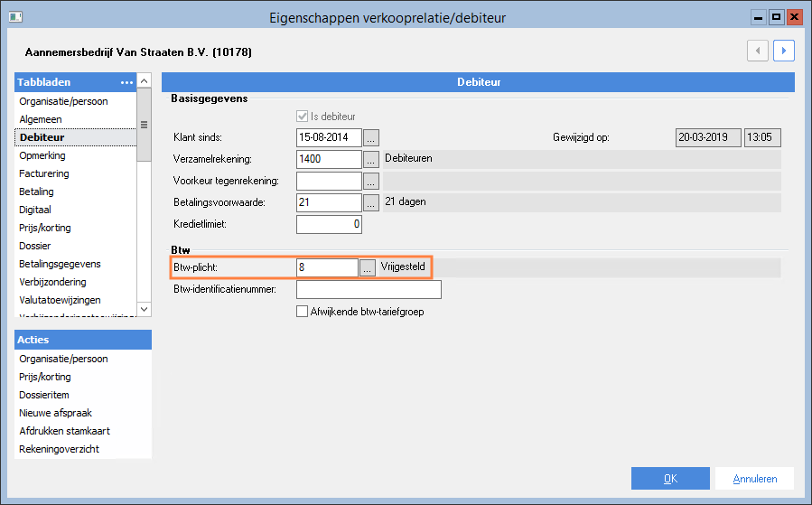Toggle Afwijkende btw-tariefgroep checkbox
The image size is (812, 505).
(302, 312)
